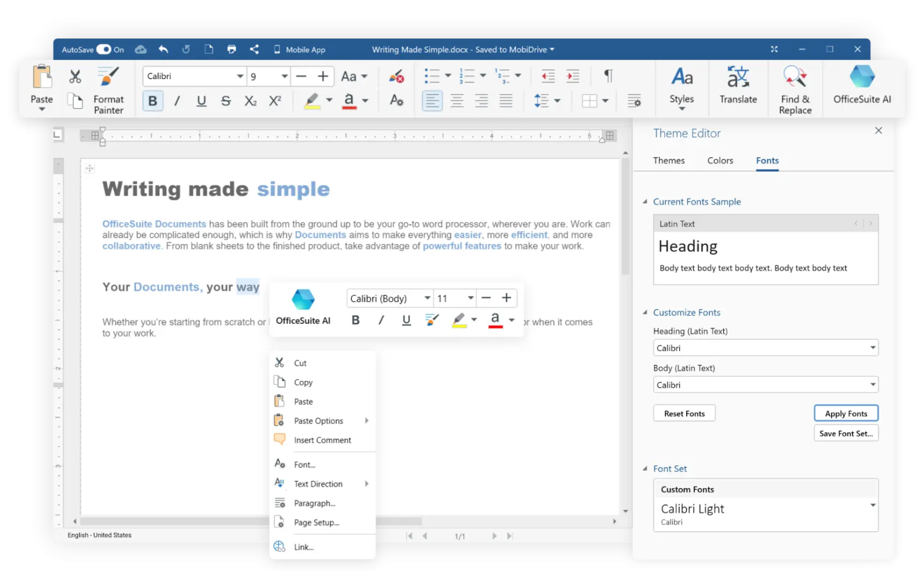Viewport: 924px width, 582px height.
Task: Click the English - United States language status
Action: tap(99, 536)
